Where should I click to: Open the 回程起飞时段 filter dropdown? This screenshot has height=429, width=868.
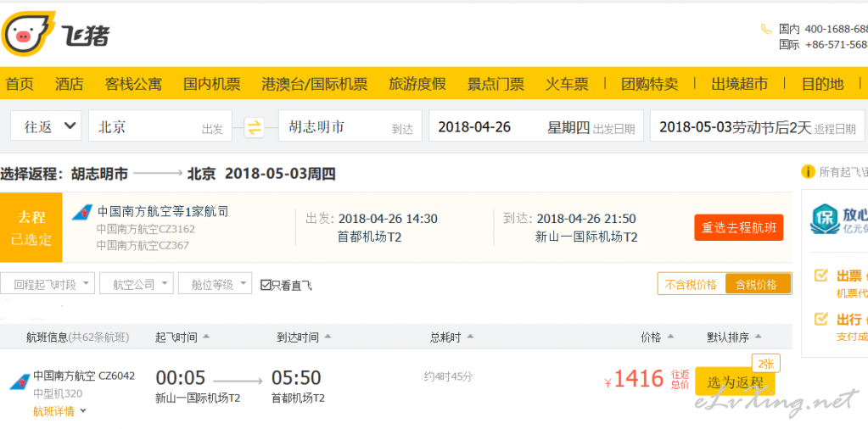click(48, 283)
